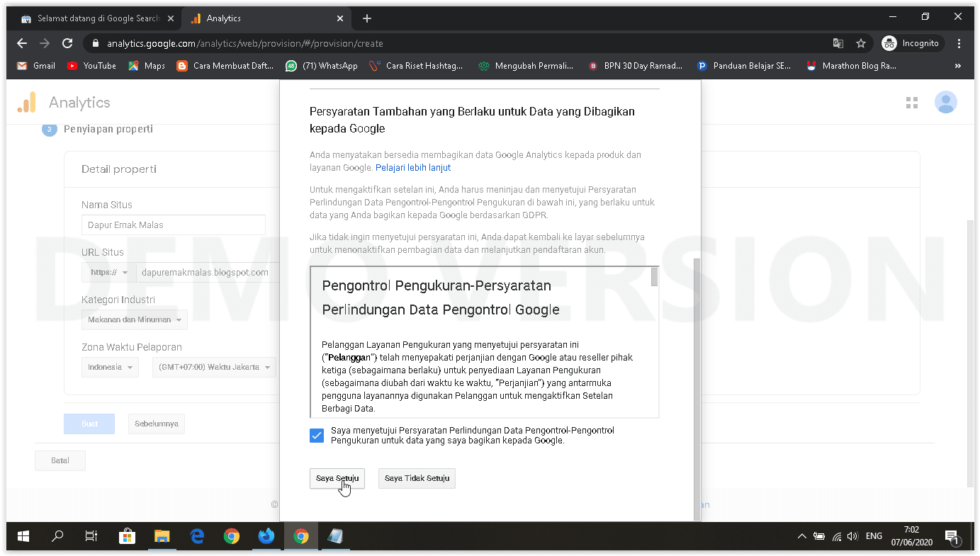This screenshot has width=980, height=556.
Task: Close the Analytics browser tab
Action: tap(340, 18)
